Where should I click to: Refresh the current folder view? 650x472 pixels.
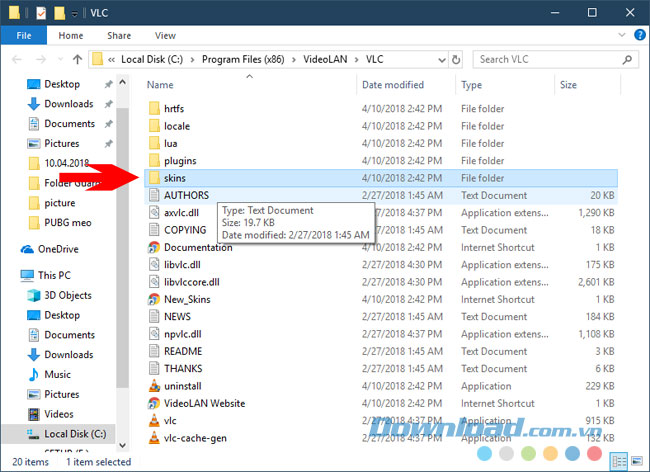coord(456,59)
